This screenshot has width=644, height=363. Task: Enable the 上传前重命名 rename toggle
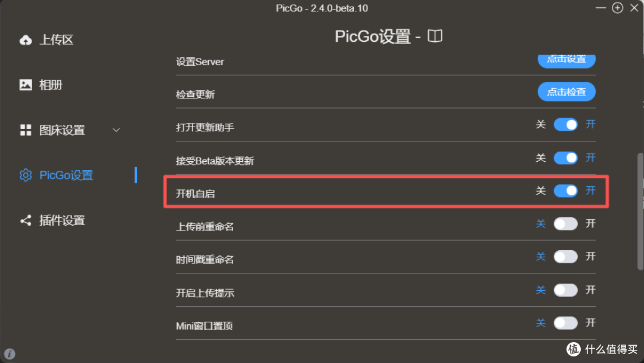pyautogui.click(x=566, y=223)
